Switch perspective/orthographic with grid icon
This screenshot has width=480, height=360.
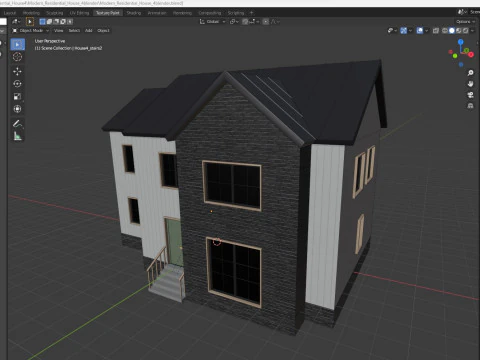pyautogui.click(x=470, y=106)
